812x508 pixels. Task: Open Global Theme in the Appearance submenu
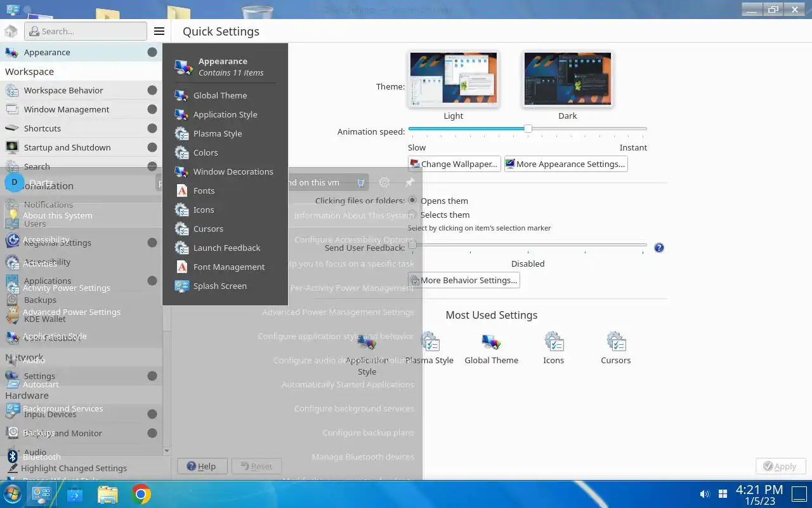225,95
